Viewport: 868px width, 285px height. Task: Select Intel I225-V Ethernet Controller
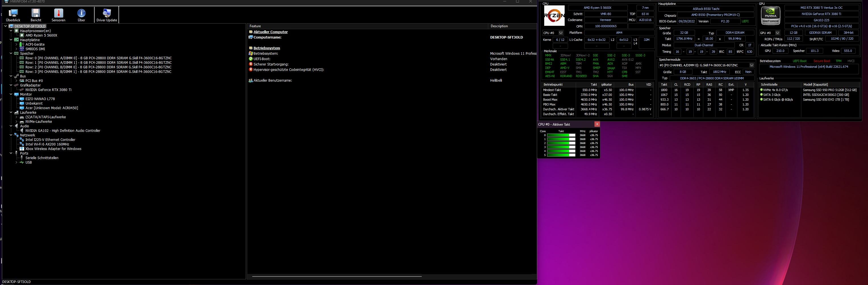point(50,140)
